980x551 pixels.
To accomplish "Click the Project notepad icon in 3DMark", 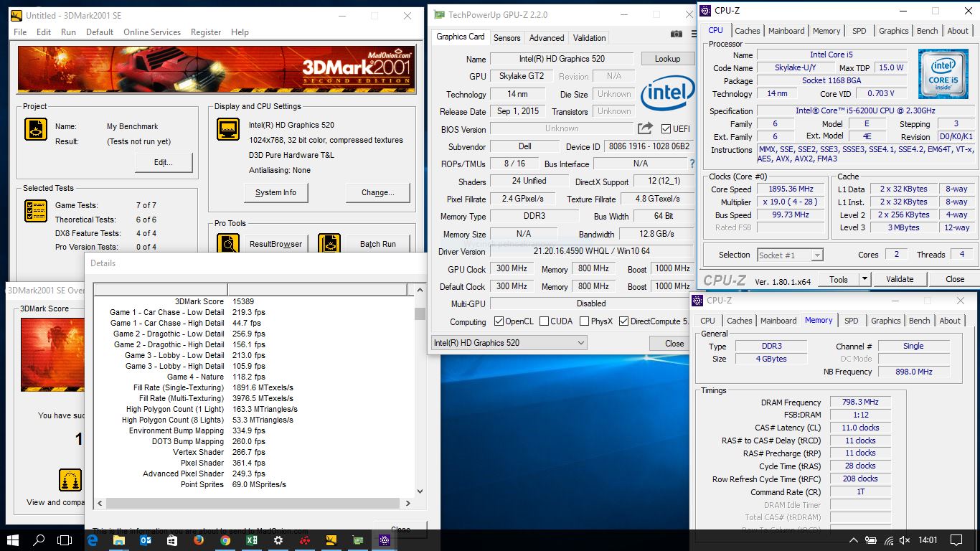I will (36, 129).
